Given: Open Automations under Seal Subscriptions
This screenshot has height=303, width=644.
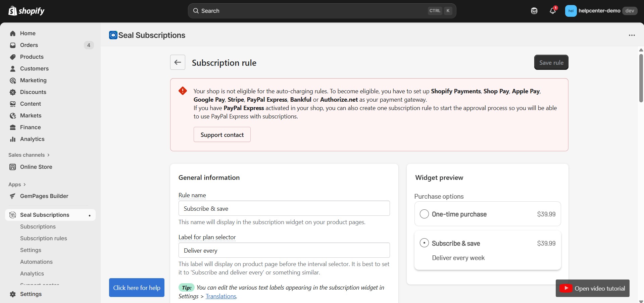Looking at the screenshot, I should [x=36, y=262].
